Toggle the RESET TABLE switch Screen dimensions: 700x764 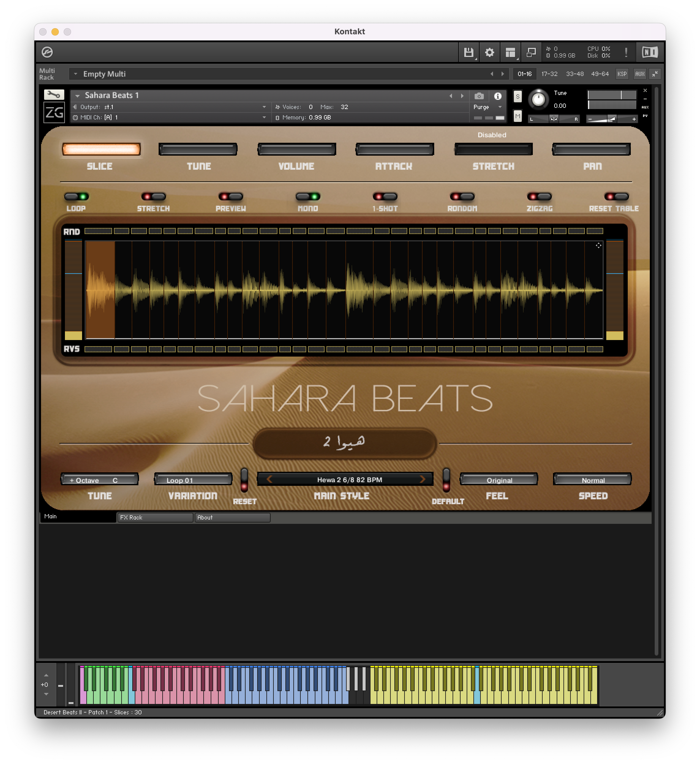tap(616, 197)
